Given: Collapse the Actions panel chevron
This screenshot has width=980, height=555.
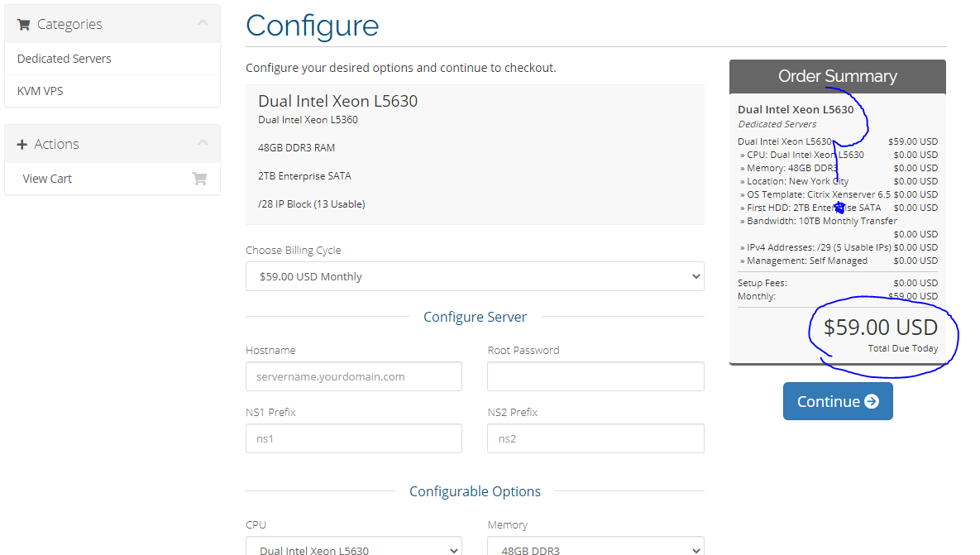Looking at the screenshot, I should click(203, 143).
